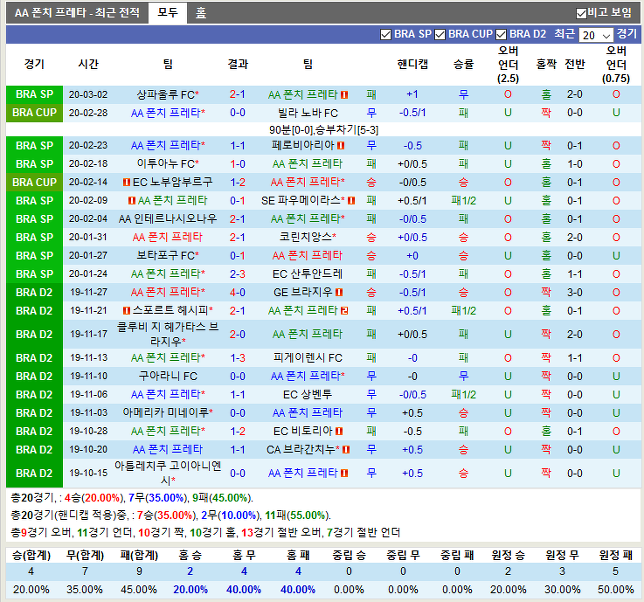Open 보타포구 FC team link
The height and width of the screenshot is (602, 644).
coord(168,255)
